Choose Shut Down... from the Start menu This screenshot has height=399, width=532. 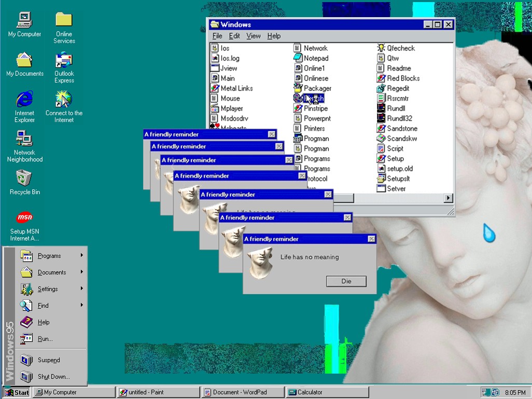click(x=51, y=377)
